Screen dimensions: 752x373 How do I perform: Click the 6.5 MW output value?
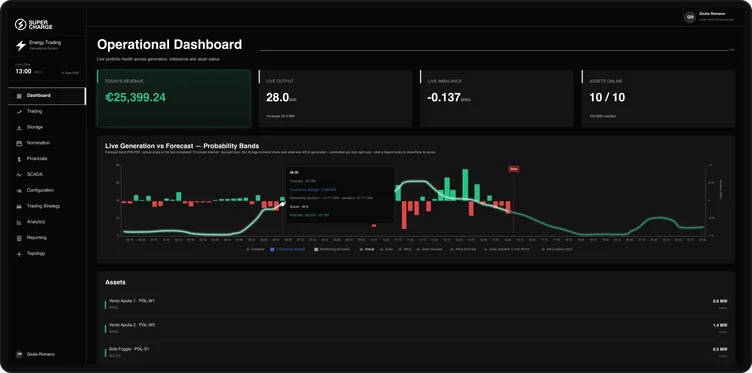[720, 349]
